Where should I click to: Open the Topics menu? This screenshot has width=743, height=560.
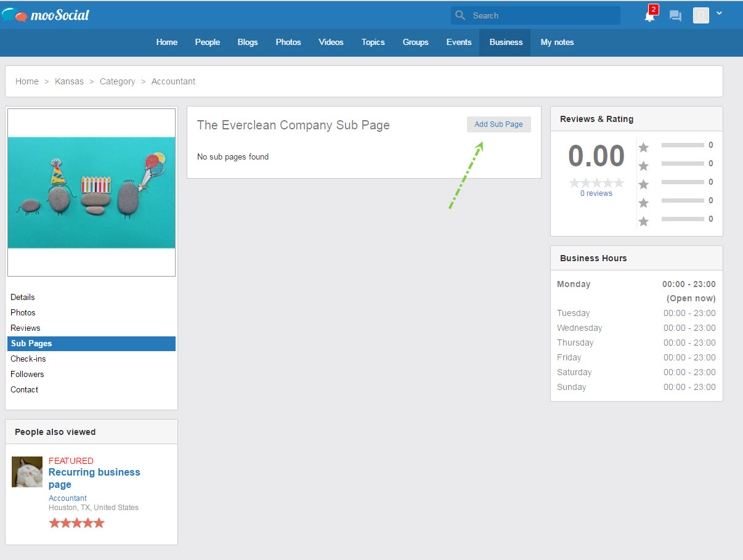coord(373,43)
